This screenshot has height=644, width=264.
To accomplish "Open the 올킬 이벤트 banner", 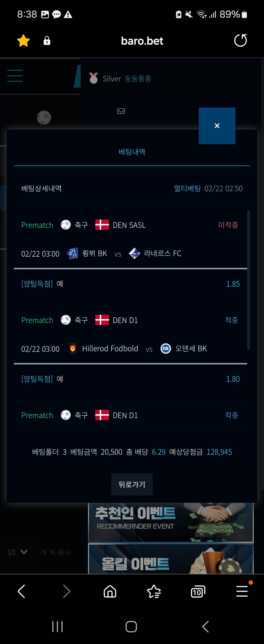I will (171, 559).
